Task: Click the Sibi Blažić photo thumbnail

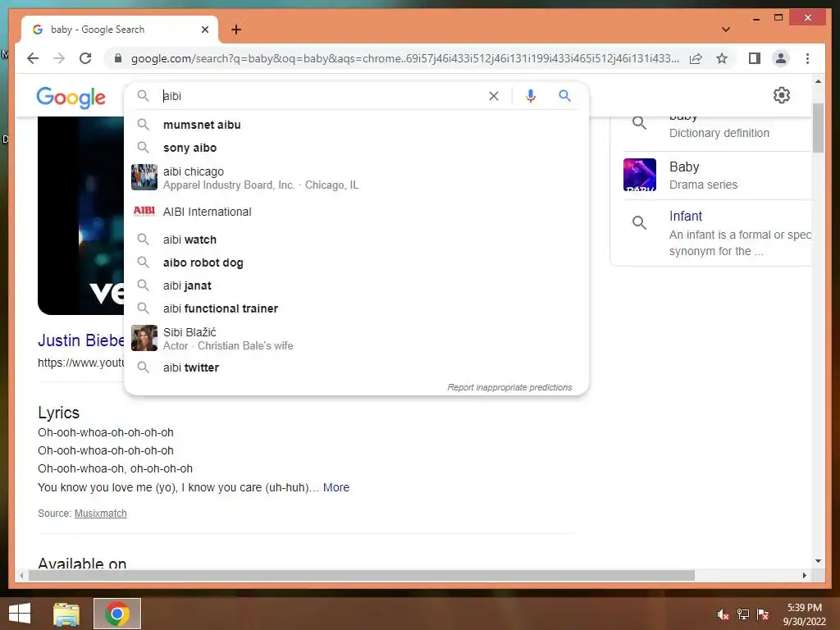Action: [x=144, y=338]
